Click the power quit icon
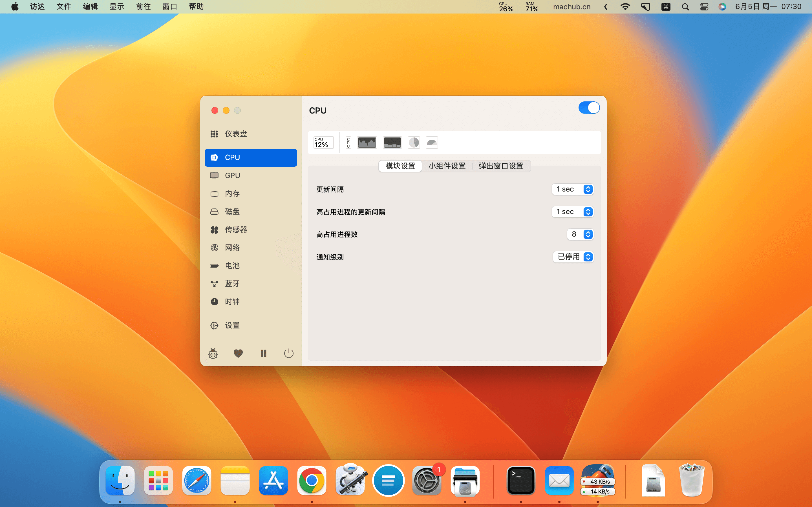Screen dimensions: 812x507 [288, 353]
